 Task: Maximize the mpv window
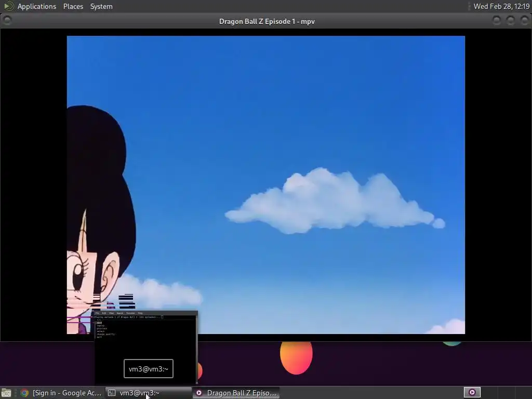510,21
